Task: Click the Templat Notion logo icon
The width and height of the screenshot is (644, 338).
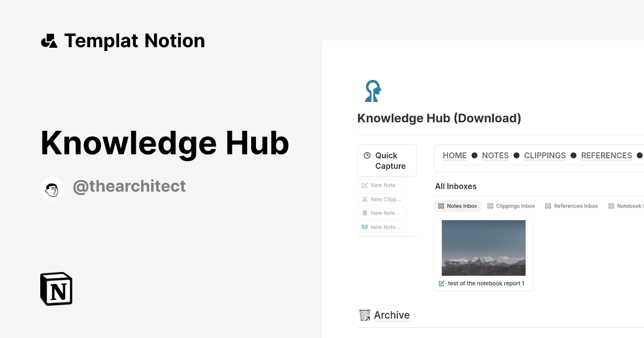Action: tap(49, 40)
